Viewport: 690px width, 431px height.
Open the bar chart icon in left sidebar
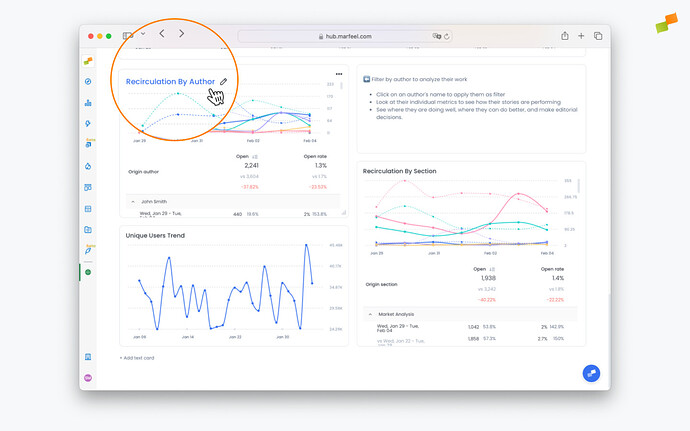pyautogui.click(x=88, y=102)
